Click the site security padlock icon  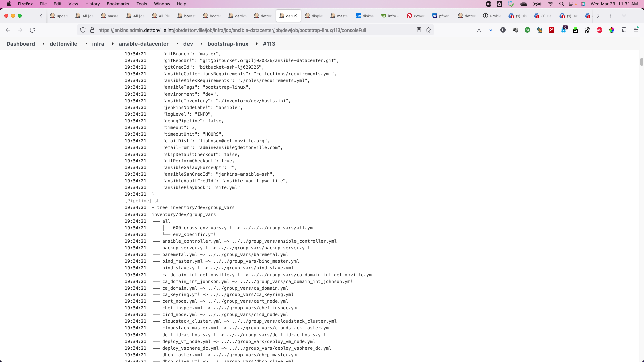[92, 30]
